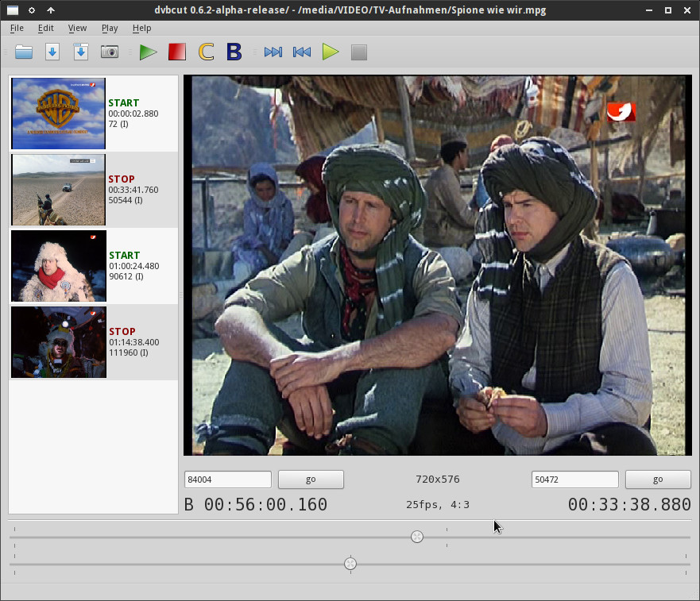700x601 pixels.
Task: Open the View menu
Action: point(77,28)
